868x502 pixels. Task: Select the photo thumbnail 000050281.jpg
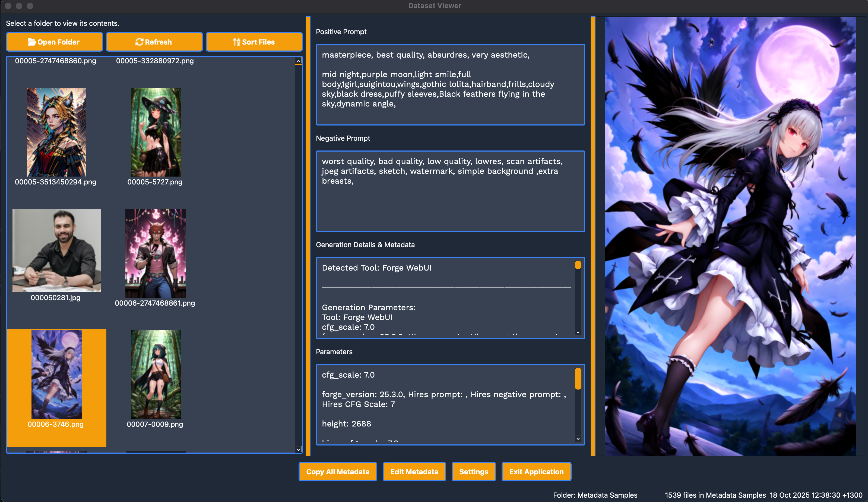tap(56, 251)
